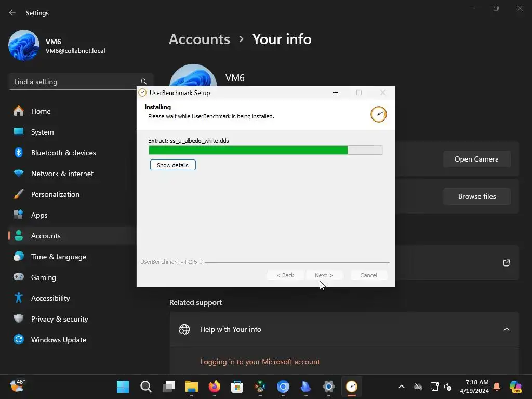
Task: Click the Network wifi icon in sidebar
Action: 19,174
